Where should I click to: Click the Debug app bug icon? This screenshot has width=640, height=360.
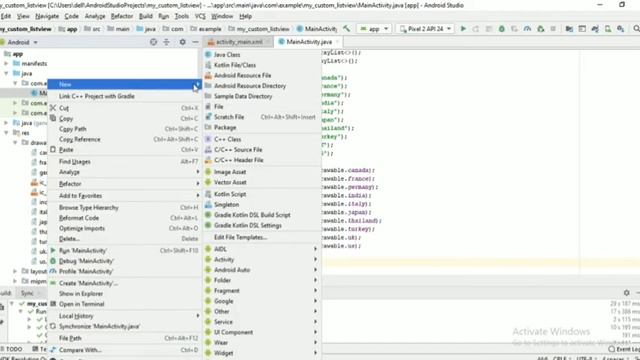(502, 29)
